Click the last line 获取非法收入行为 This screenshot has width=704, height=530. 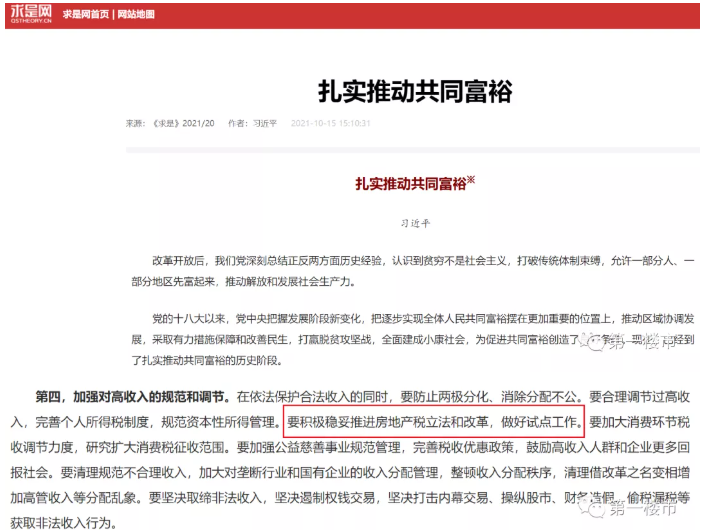point(64,523)
